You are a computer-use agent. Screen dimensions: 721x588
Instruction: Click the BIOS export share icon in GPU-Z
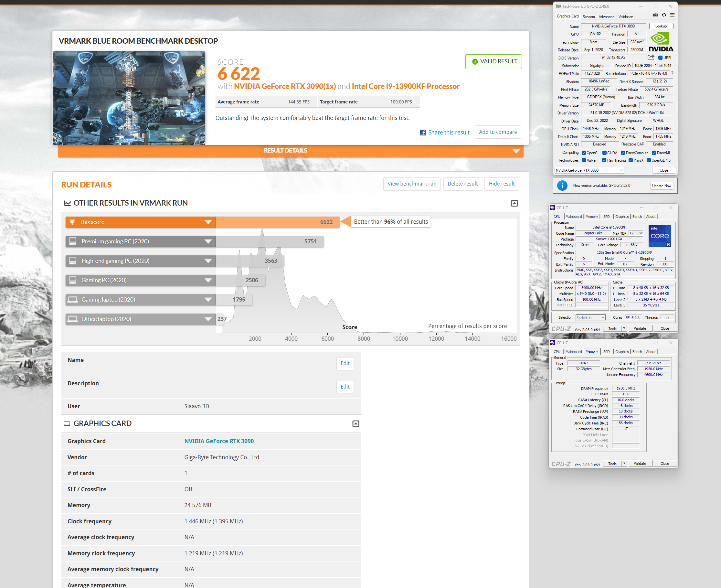[x=651, y=58]
